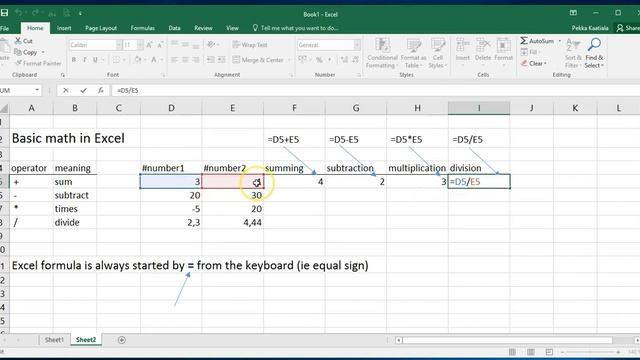Open the Review ribbon tab
The height and width of the screenshot is (360, 640).
pos(203,28)
